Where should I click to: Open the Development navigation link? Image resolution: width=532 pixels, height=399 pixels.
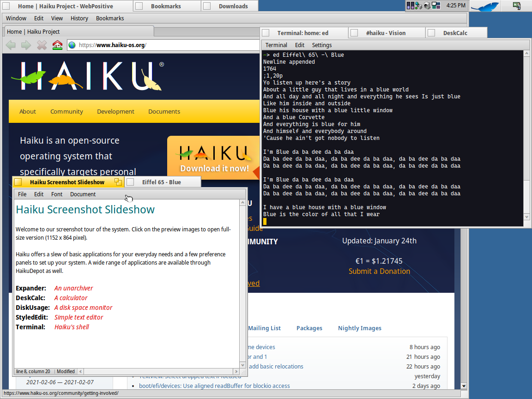116,111
